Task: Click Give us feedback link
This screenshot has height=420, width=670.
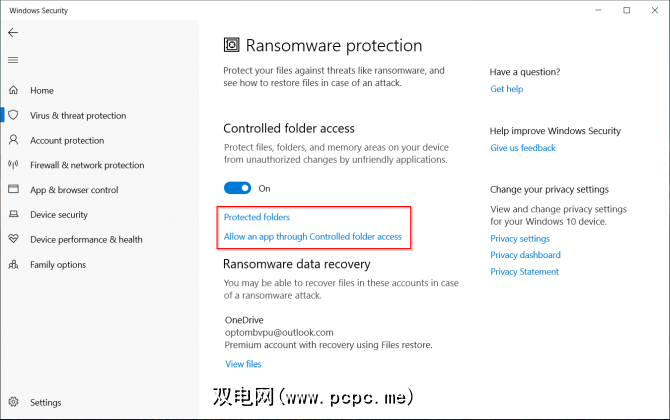Action: 523,148
